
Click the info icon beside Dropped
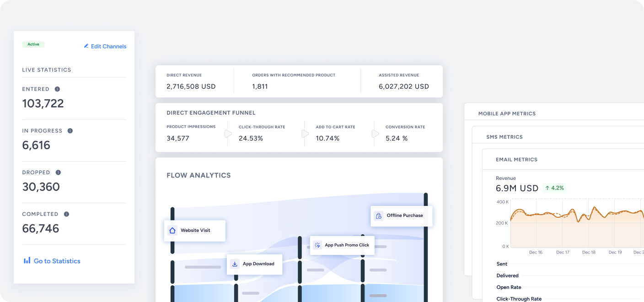[x=58, y=173]
